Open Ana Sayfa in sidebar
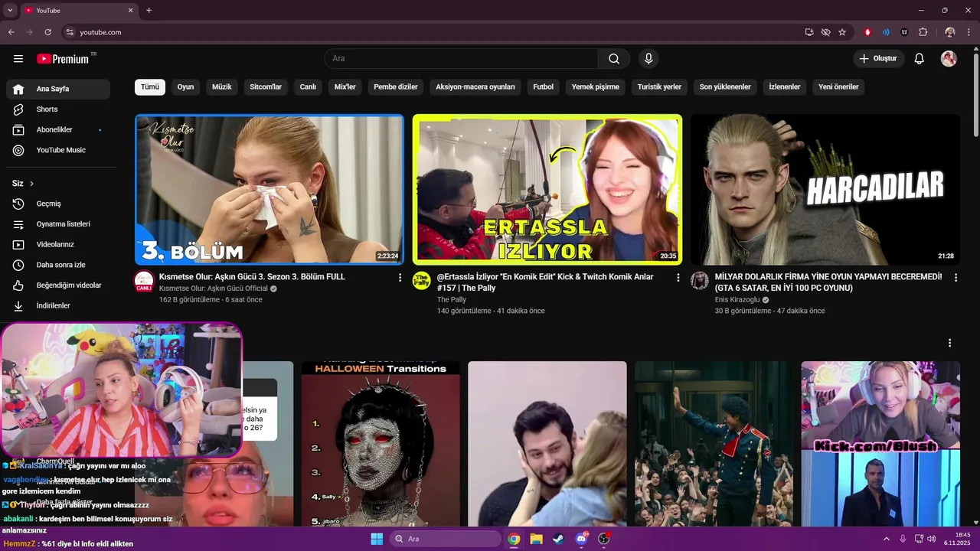The width and height of the screenshot is (980, 551). [58, 89]
